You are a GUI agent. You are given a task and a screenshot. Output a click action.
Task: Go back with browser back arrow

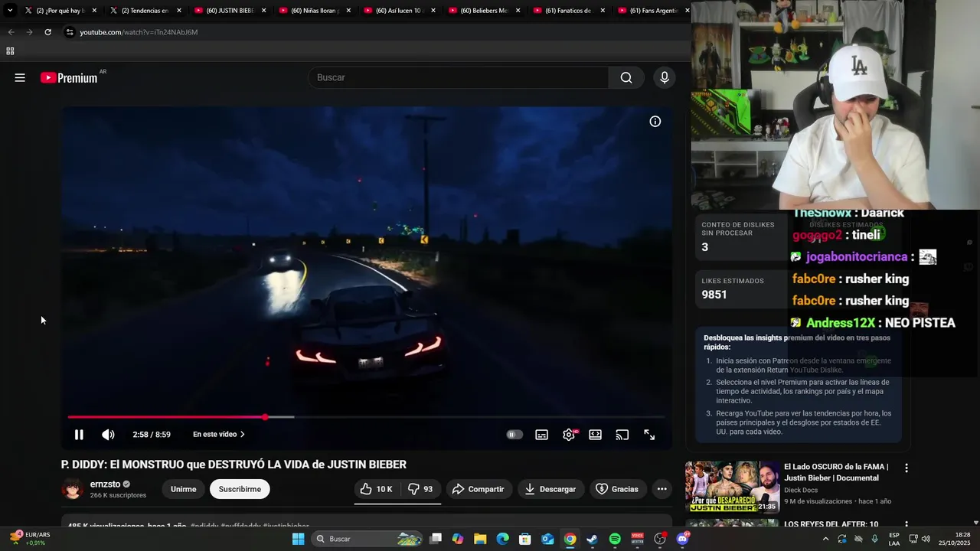[x=11, y=32]
